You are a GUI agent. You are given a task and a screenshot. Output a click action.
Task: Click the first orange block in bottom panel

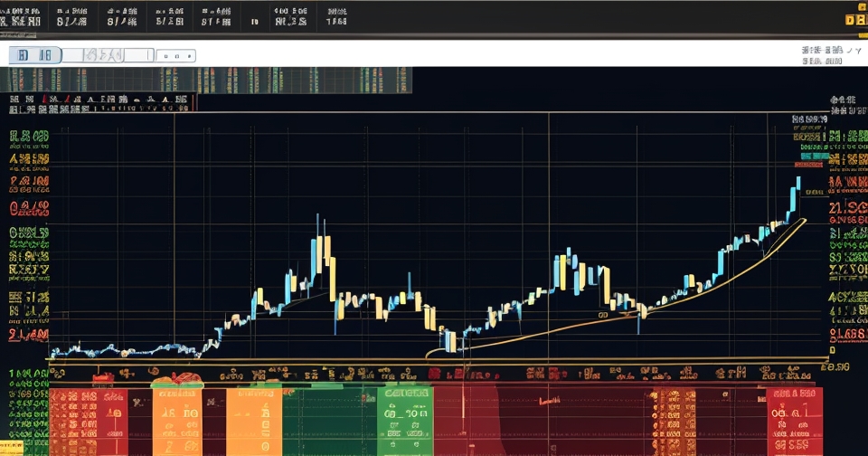(177, 421)
